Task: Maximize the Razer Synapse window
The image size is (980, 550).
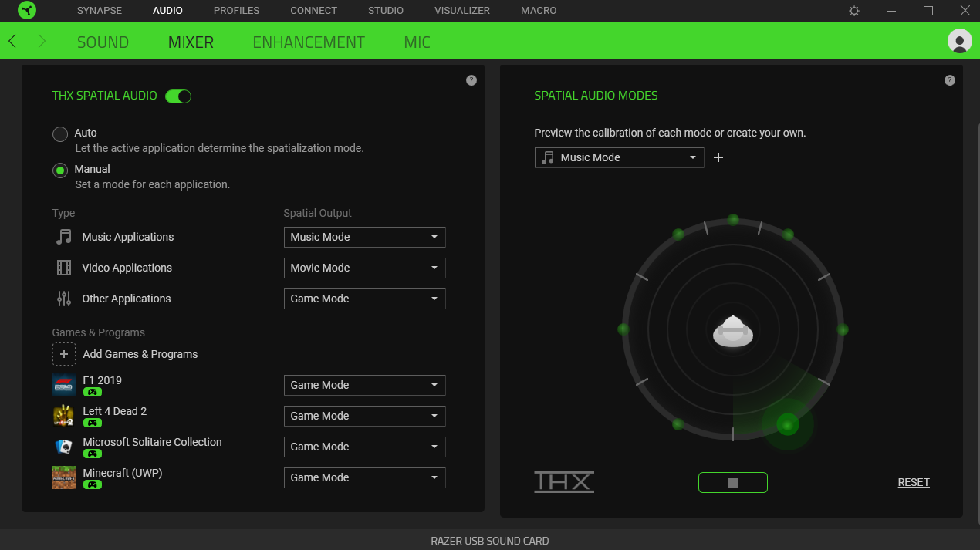Action: [928, 11]
